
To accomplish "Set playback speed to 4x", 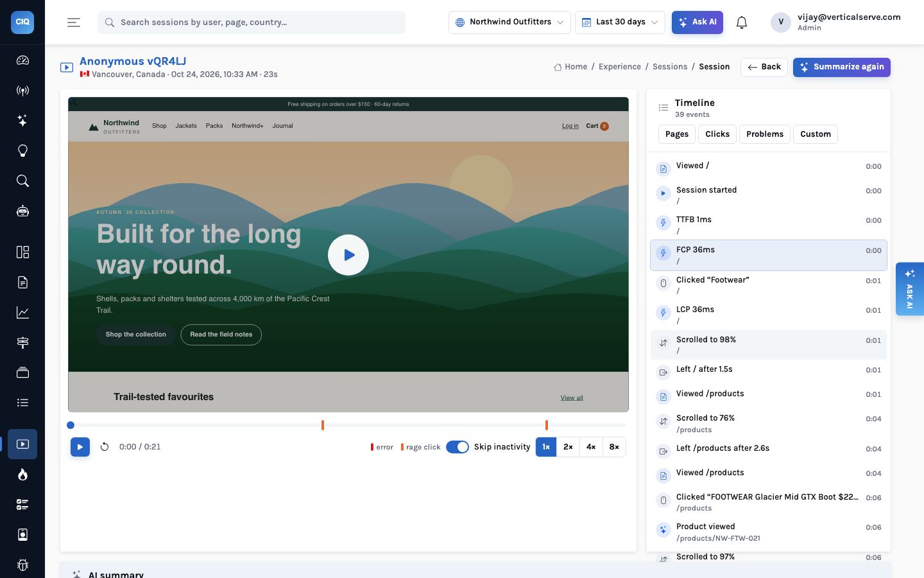I will pyautogui.click(x=591, y=447).
